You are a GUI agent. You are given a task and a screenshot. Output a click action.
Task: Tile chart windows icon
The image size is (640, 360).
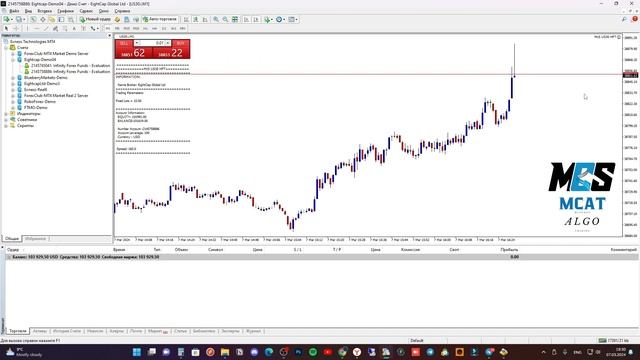(x=235, y=19)
